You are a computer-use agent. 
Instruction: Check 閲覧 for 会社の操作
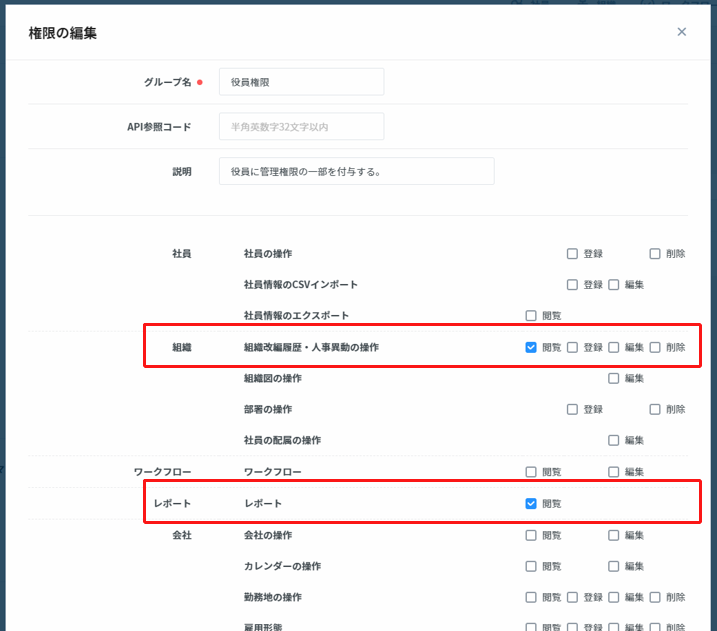531,535
